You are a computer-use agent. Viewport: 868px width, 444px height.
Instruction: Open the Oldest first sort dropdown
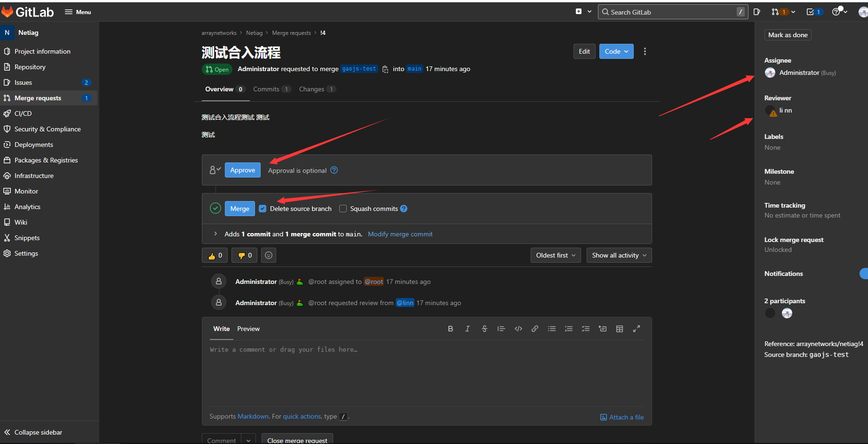pyautogui.click(x=556, y=255)
